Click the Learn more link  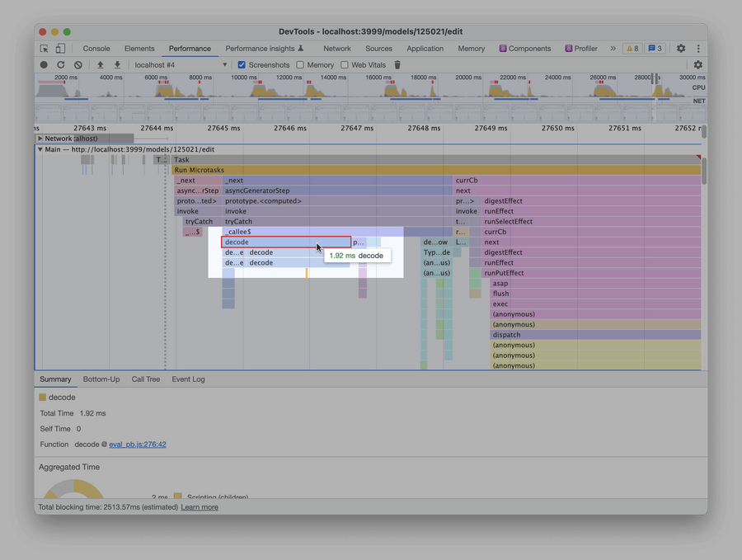click(200, 507)
